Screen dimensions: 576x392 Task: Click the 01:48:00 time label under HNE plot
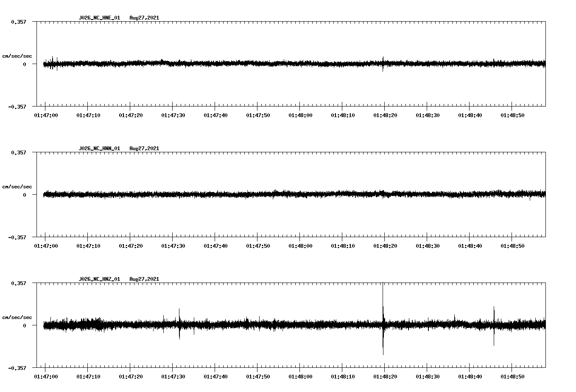coord(300,115)
